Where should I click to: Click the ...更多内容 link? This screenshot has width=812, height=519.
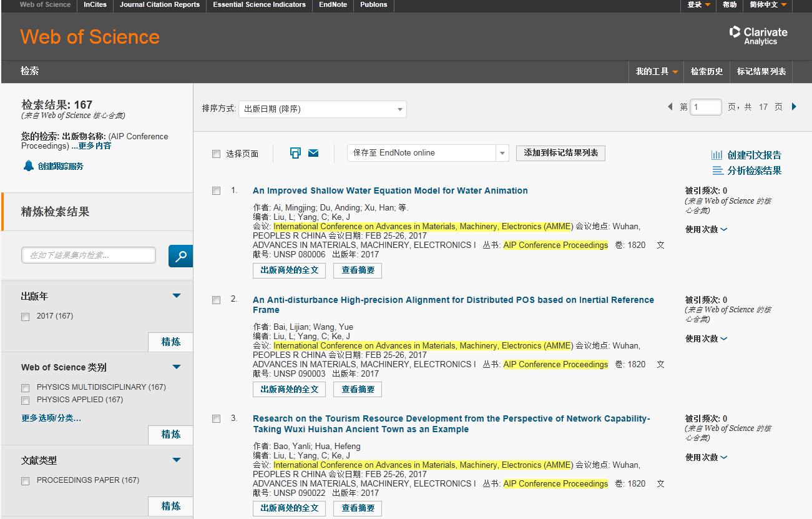click(x=91, y=146)
